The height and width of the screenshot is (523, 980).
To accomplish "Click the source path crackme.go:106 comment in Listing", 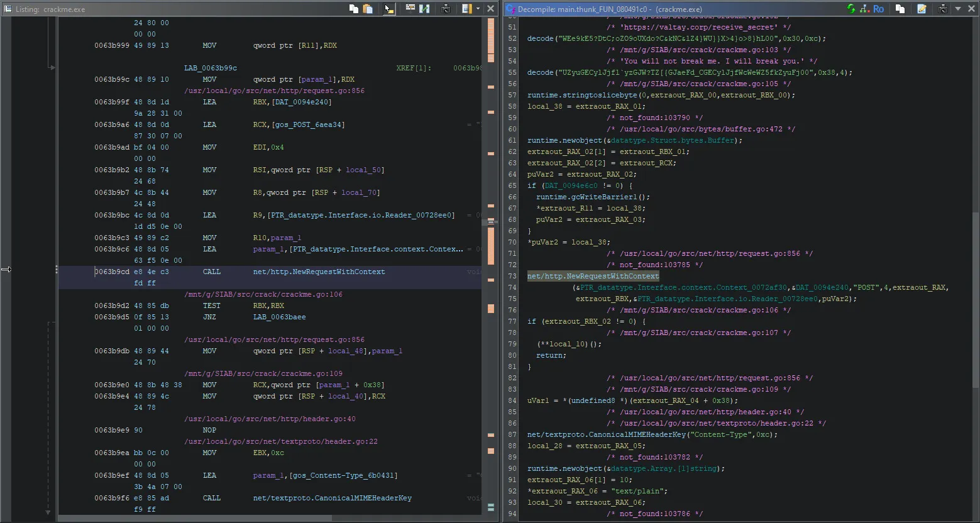I will point(263,294).
